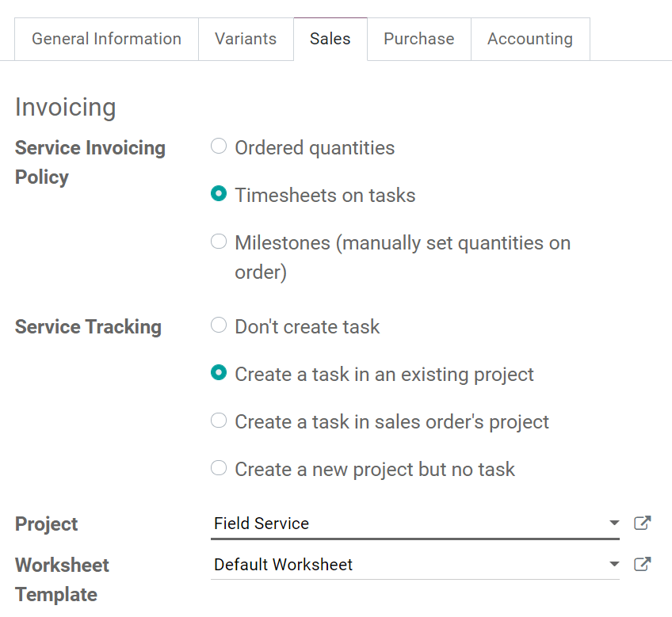
Task: Enable Create a task in sales order's project
Action: [x=219, y=420]
